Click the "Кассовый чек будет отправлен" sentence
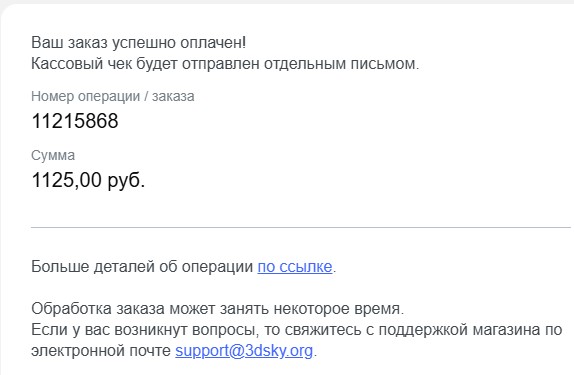Screen dimensions: 574x375 225,64
